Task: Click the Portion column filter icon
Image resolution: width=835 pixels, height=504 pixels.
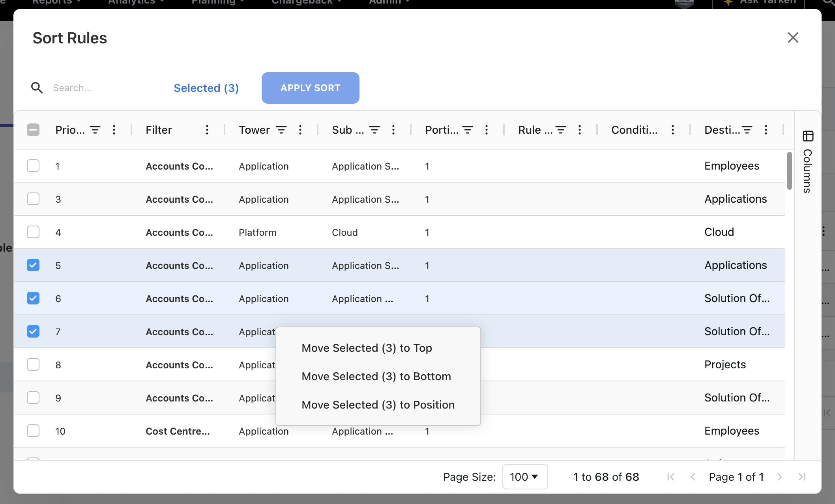Action: (468, 130)
